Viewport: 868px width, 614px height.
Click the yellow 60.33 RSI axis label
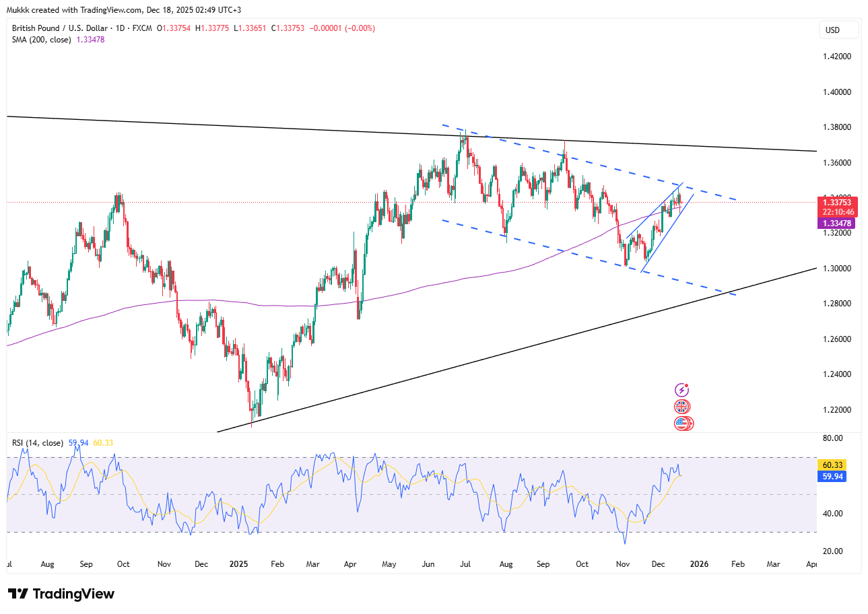tap(830, 465)
